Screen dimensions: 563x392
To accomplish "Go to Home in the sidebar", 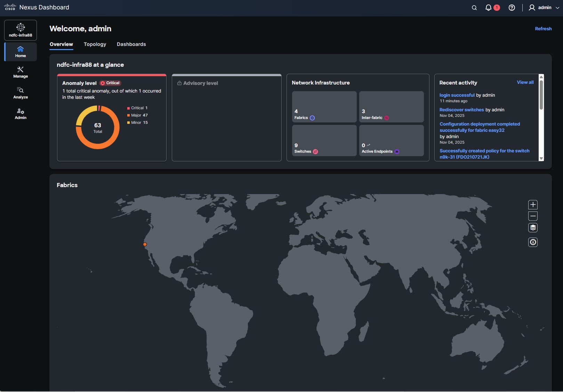I will [21, 52].
